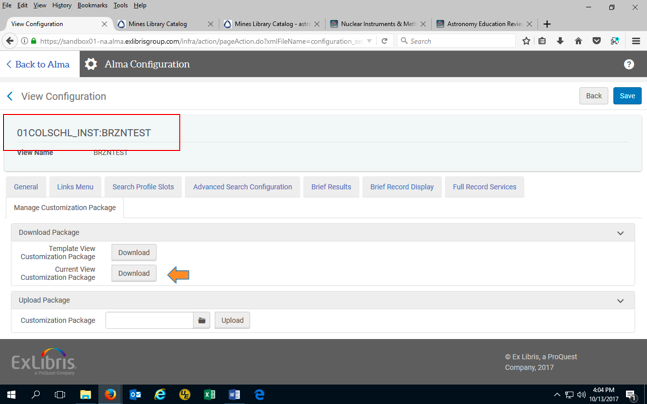Switch to the General tab
Screen dimensions: 647x404
[26, 187]
